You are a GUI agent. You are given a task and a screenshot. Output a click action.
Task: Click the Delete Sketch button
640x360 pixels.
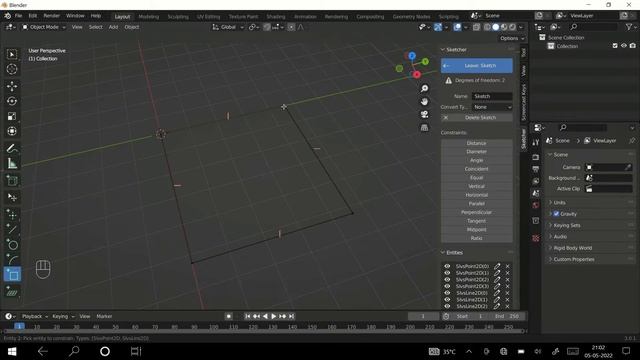477,118
